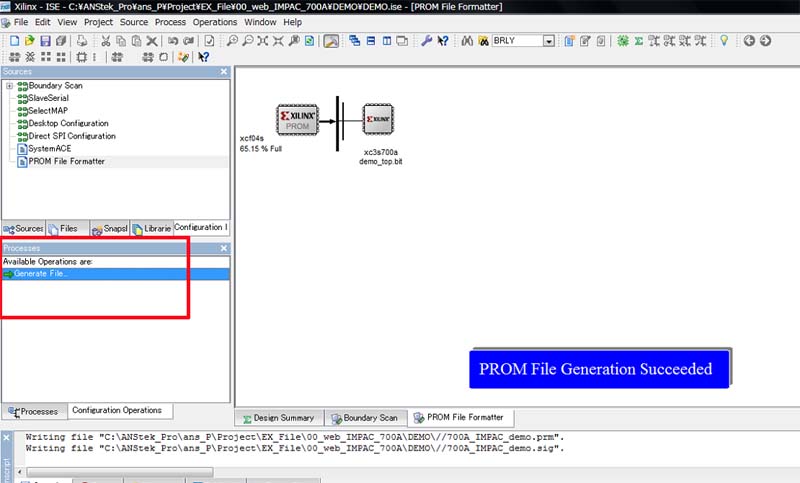
Task: Click the Save All toolbar icon
Action: tap(61, 41)
